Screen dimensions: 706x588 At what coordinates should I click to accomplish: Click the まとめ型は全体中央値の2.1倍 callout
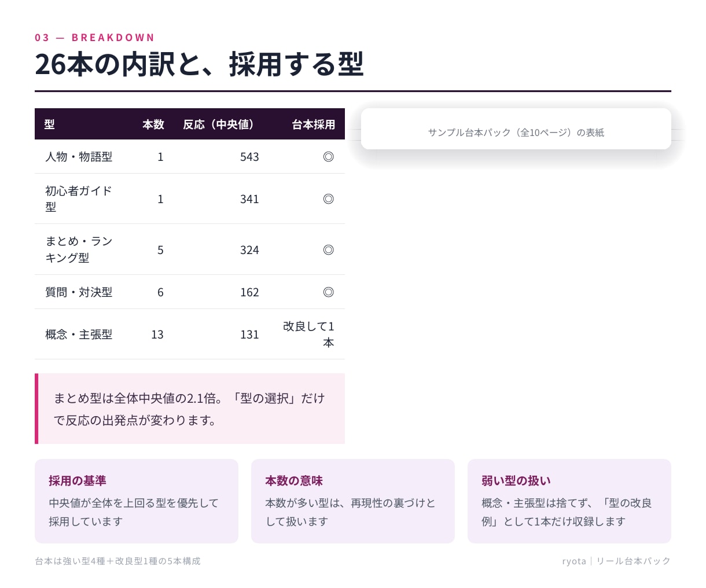coord(190,409)
